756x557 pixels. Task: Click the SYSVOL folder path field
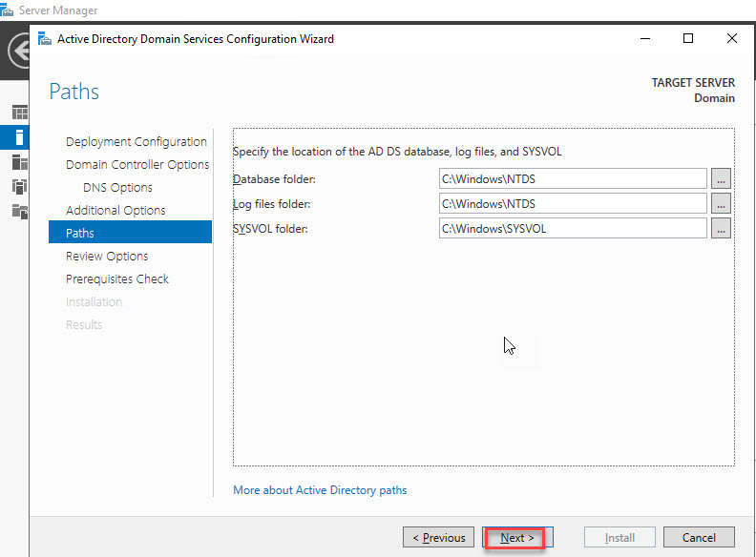(x=573, y=228)
